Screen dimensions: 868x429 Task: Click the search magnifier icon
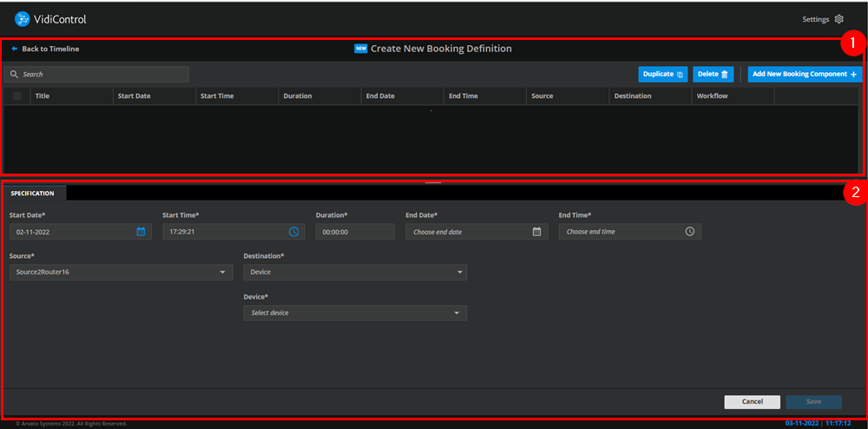(13, 75)
